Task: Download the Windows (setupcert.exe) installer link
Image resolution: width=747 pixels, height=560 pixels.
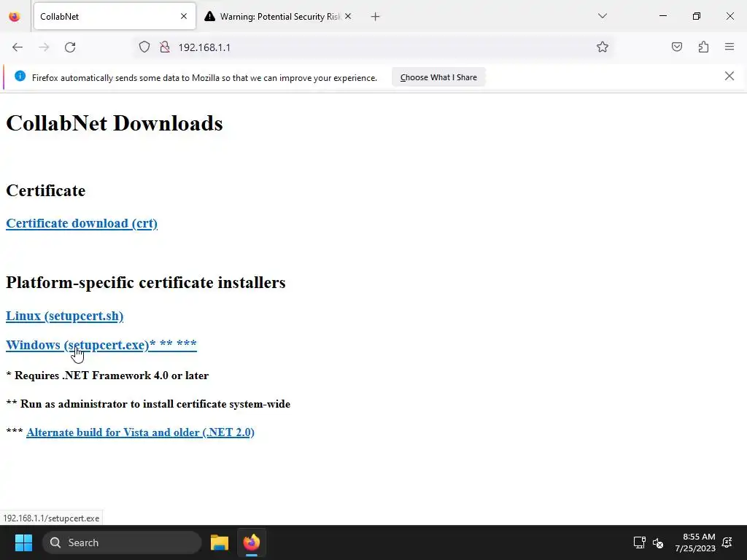Action: (x=101, y=345)
